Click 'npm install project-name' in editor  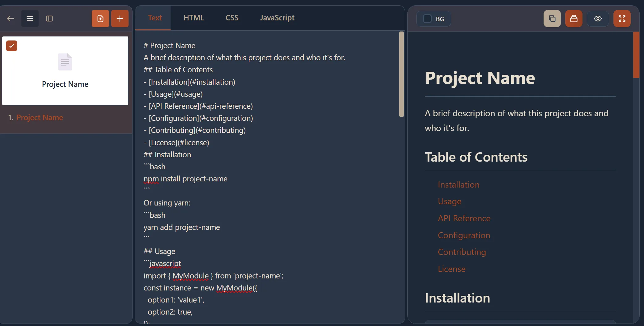[x=185, y=179]
